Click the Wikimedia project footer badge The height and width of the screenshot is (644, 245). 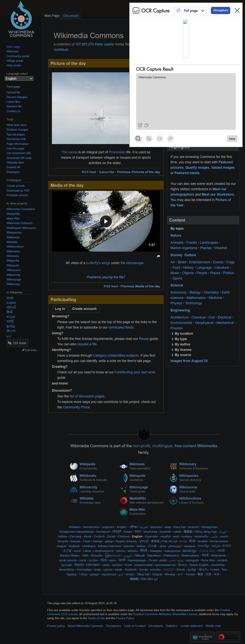coord(202,637)
